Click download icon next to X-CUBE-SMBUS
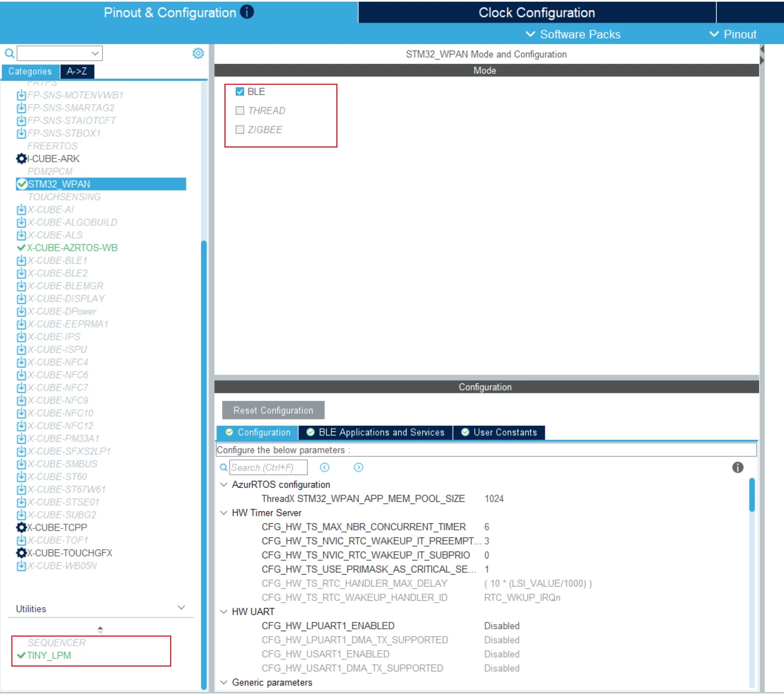 coord(21,464)
